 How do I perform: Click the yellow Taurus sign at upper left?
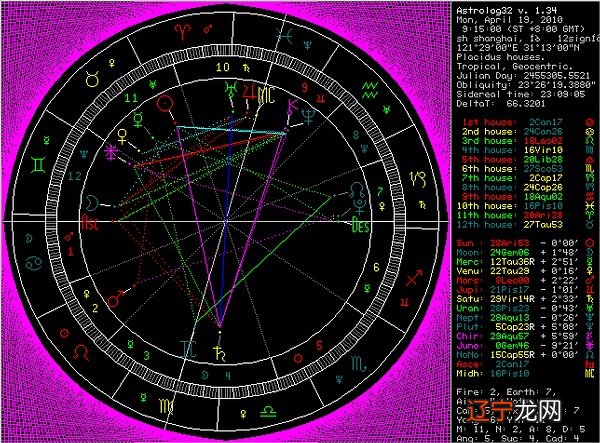click(x=93, y=79)
